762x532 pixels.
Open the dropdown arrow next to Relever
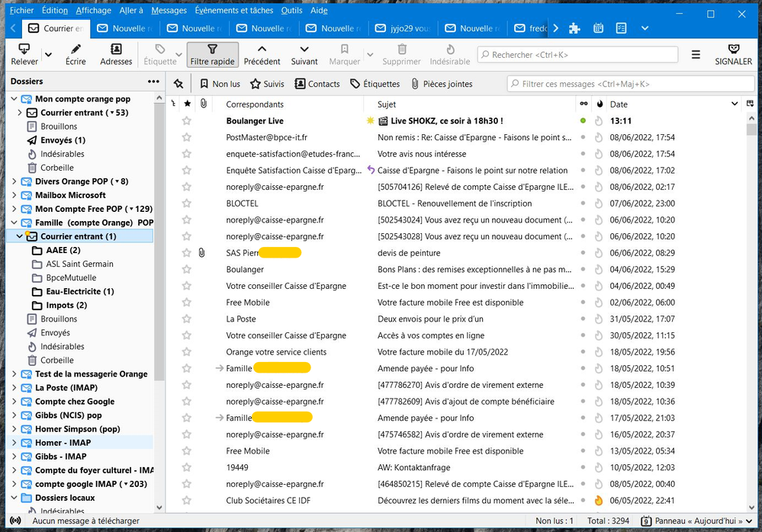(x=49, y=55)
